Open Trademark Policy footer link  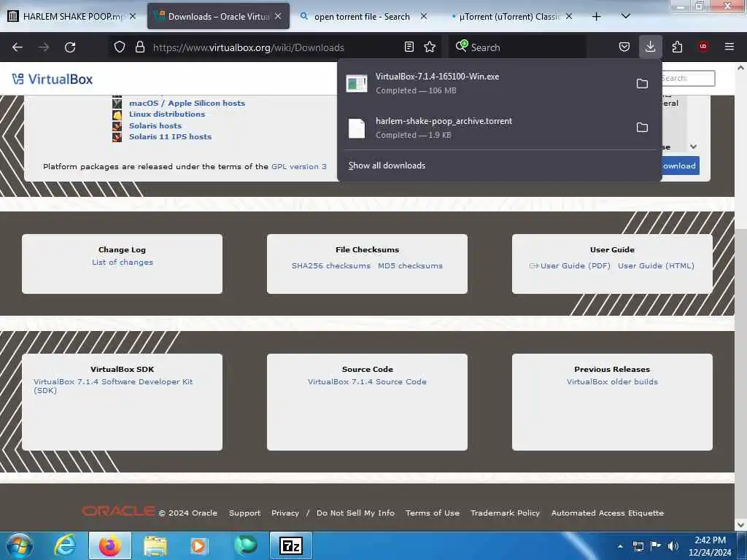click(505, 513)
